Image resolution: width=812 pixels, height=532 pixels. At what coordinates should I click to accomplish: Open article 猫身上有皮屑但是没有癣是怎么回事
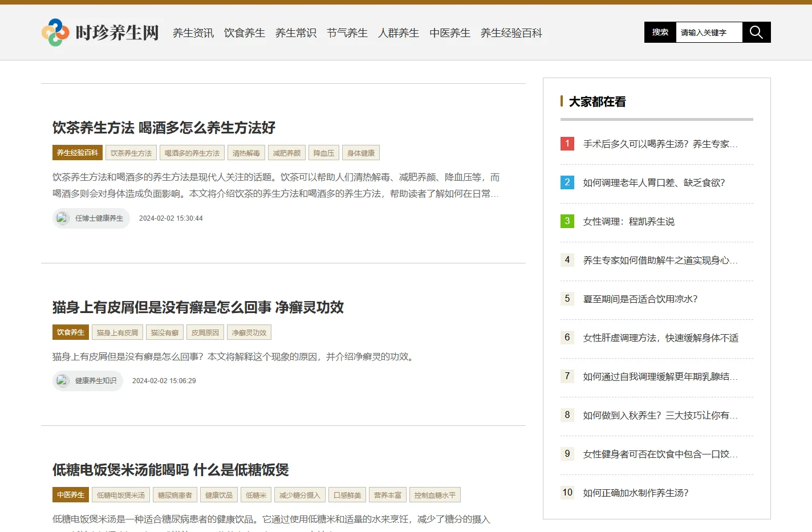coord(198,307)
